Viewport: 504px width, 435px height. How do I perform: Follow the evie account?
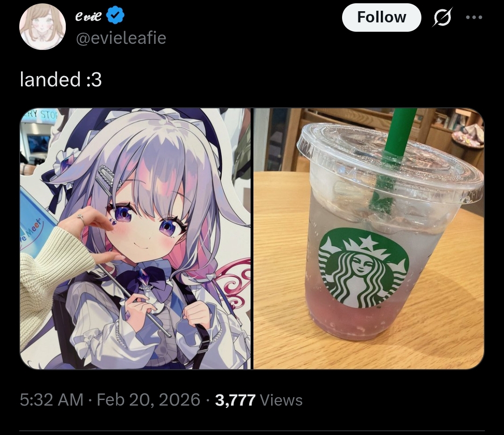tap(382, 17)
